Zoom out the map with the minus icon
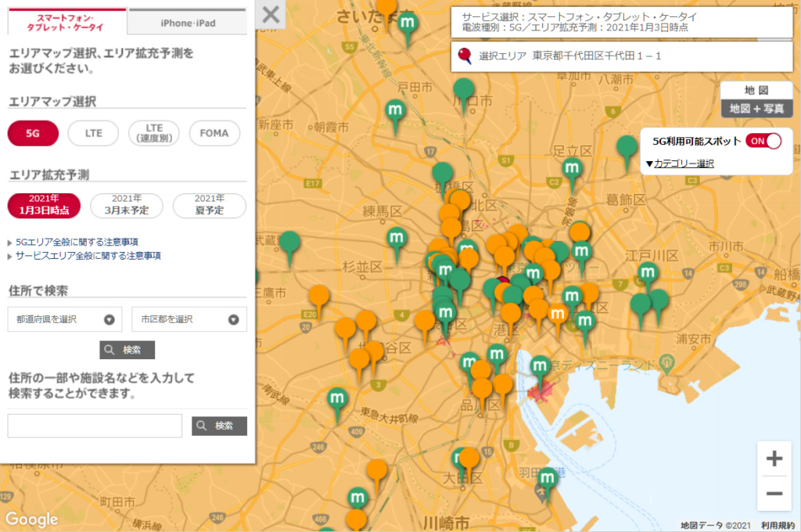 click(774, 493)
